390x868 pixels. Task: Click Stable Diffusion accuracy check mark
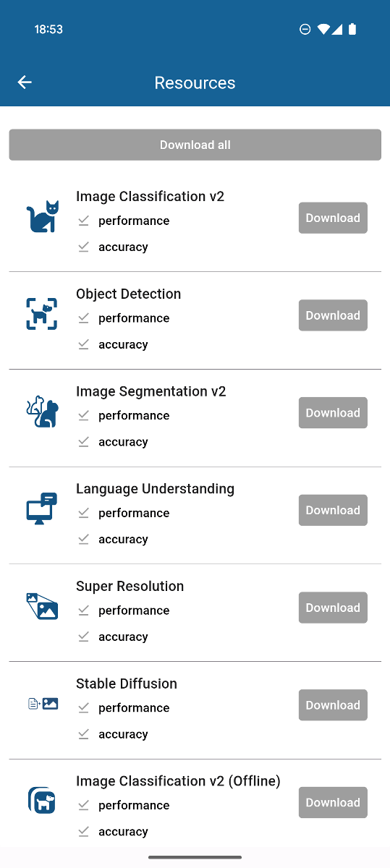tap(84, 733)
